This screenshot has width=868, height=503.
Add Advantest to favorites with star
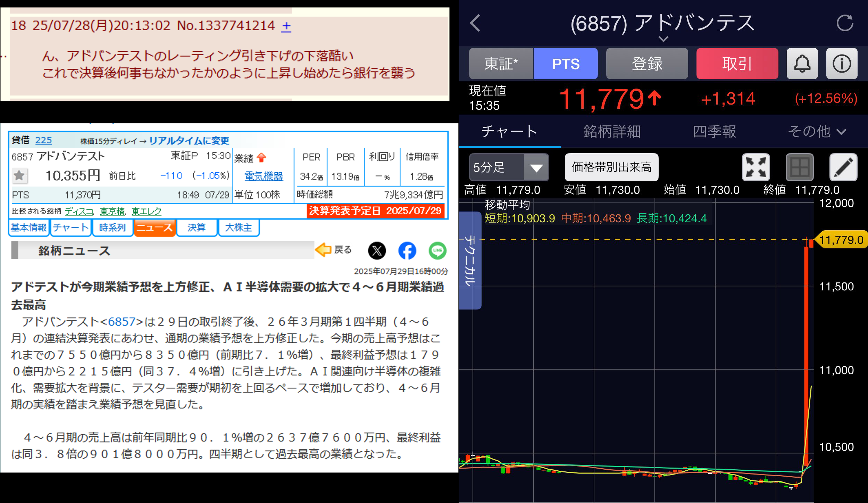click(x=19, y=175)
